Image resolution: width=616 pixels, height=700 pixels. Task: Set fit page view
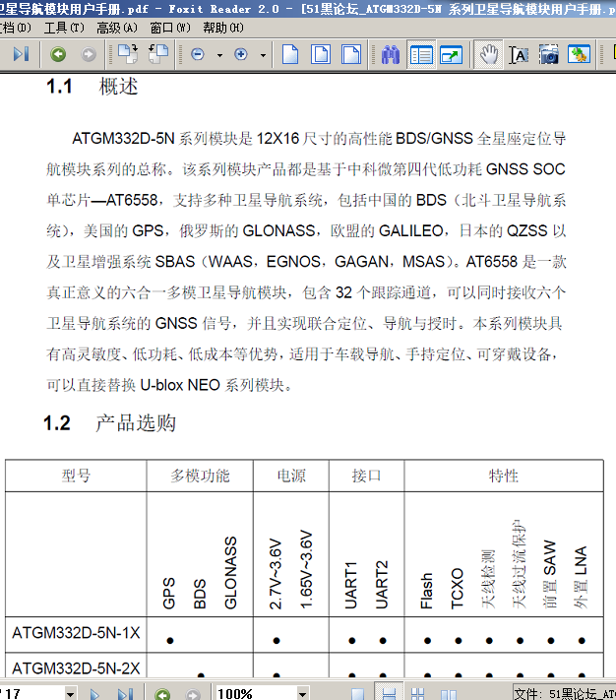[321, 54]
